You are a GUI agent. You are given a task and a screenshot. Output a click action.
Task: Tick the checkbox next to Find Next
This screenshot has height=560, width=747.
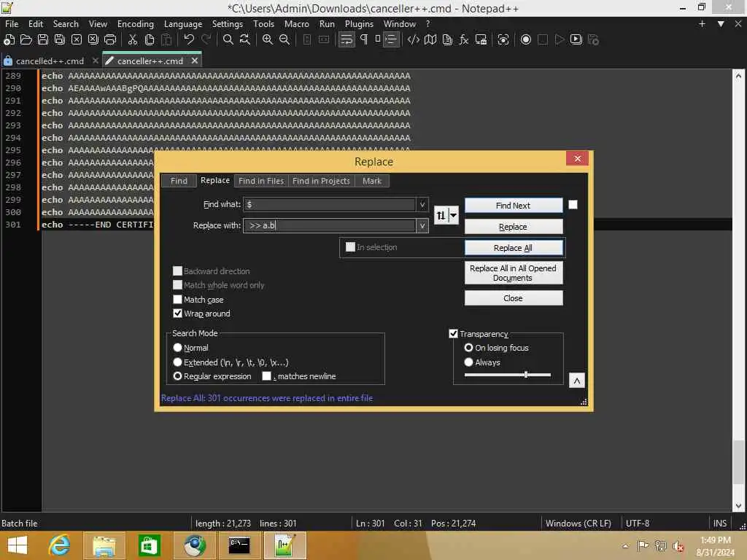573,205
